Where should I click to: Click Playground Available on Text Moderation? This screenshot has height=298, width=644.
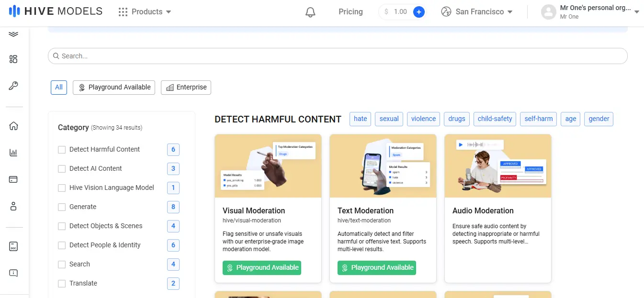[377, 267]
